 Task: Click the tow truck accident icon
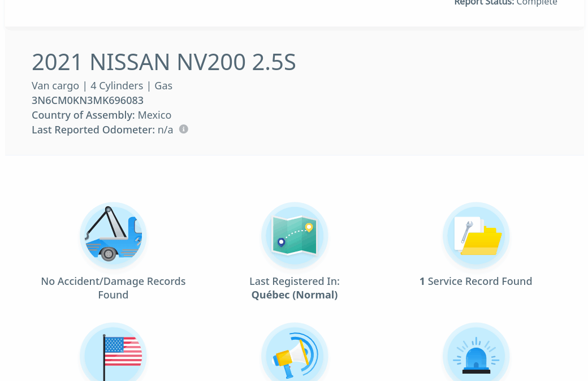pos(113,235)
